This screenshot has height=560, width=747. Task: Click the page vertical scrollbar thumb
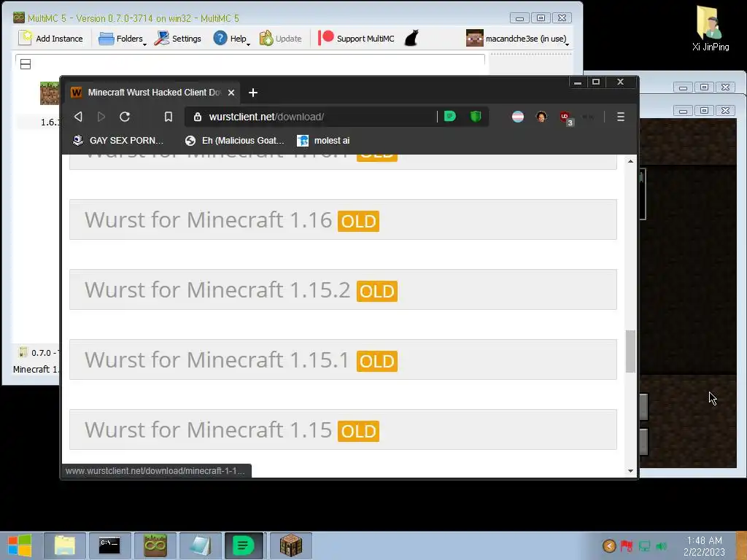(x=630, y=351)
